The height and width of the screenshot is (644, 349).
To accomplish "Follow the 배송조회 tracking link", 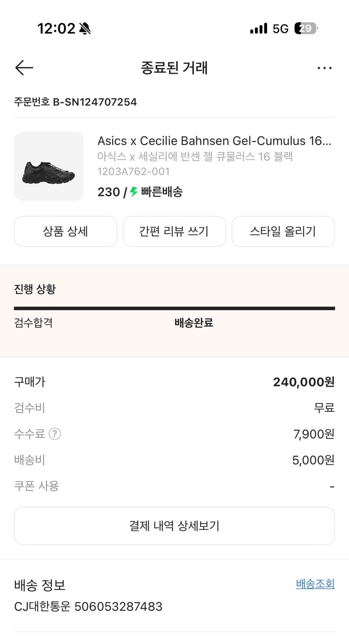I will coord(315,584).
